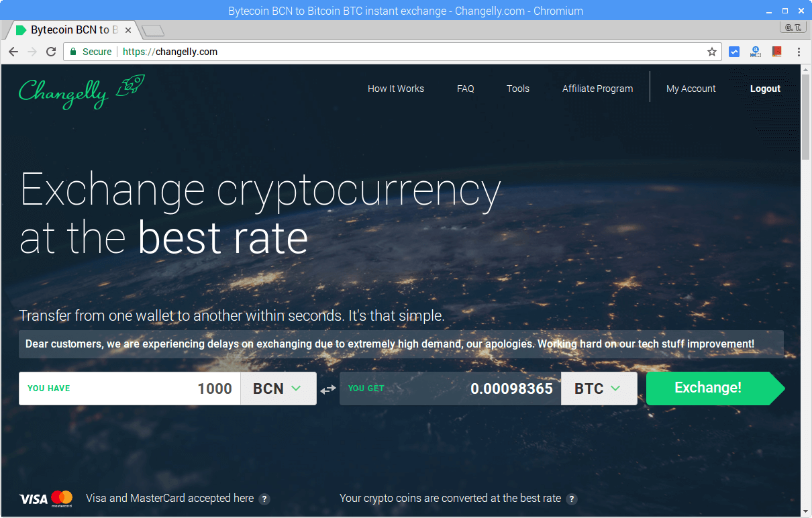This screenshot has width=812, height=518.
Task: Open help icon next to Visa and MasterCard
Action: click(x=264, y=499)
